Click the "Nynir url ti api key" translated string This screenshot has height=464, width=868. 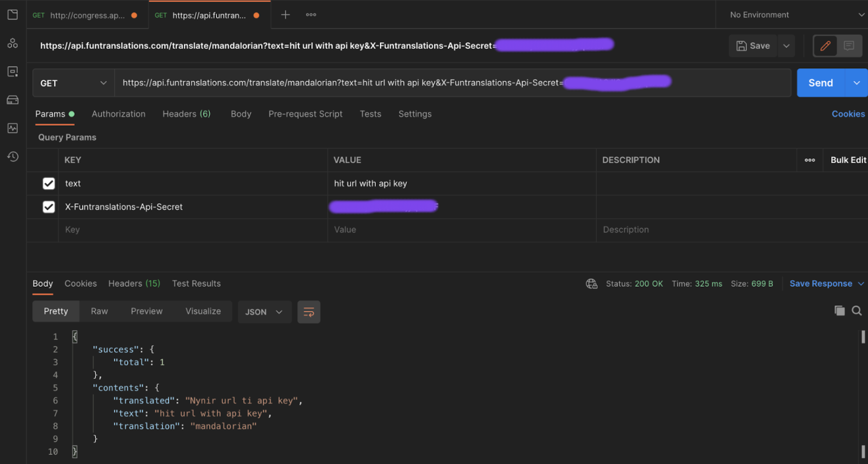[x=241, y=401]
